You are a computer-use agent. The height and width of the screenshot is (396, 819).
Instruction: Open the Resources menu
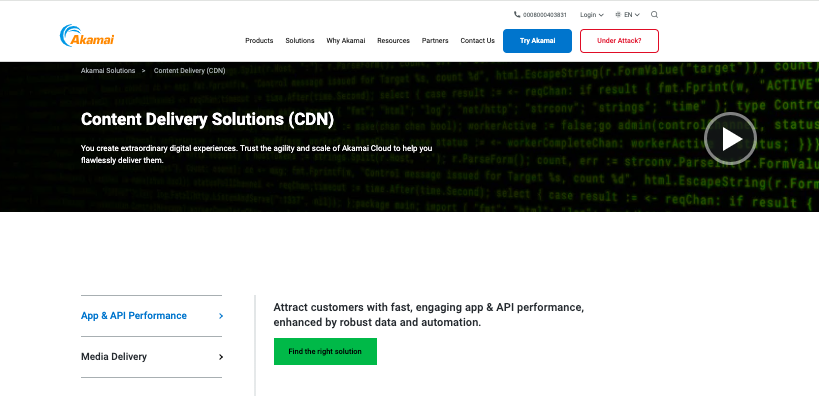click(x=393, y=41)
